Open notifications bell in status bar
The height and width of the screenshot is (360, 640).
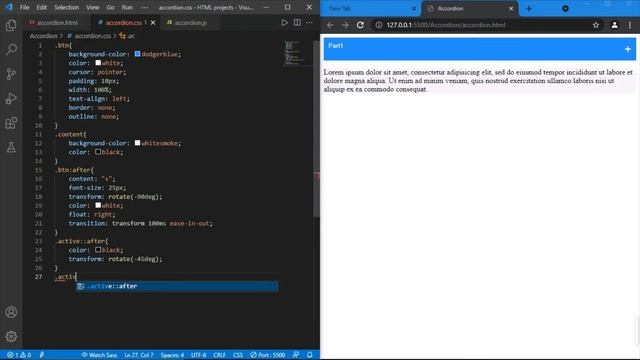(x=310, y=355)
